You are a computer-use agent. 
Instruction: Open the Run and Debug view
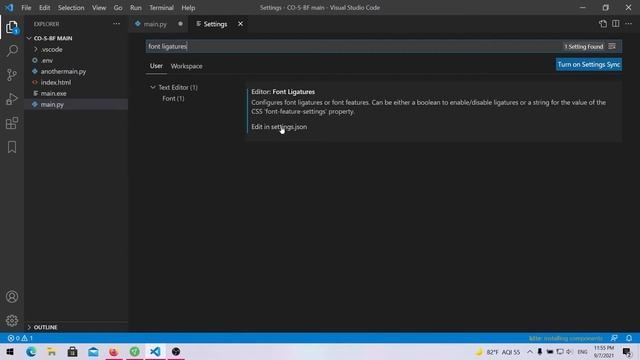12,99
